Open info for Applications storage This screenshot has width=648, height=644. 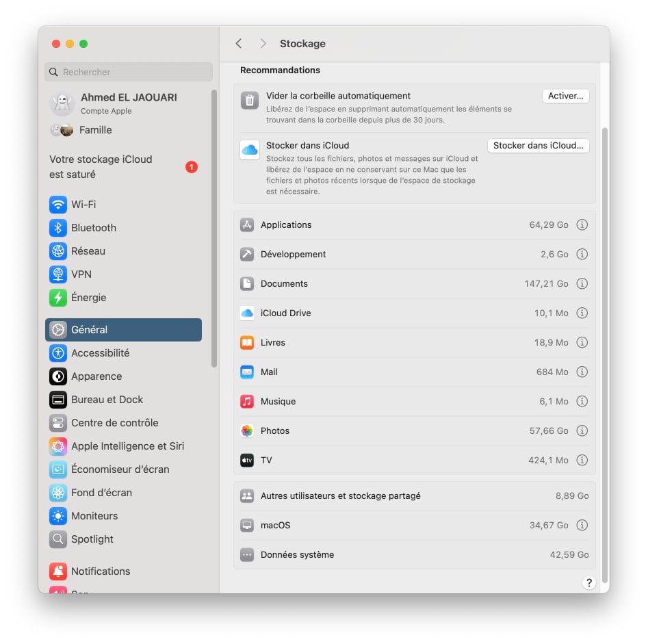point(582,224)
